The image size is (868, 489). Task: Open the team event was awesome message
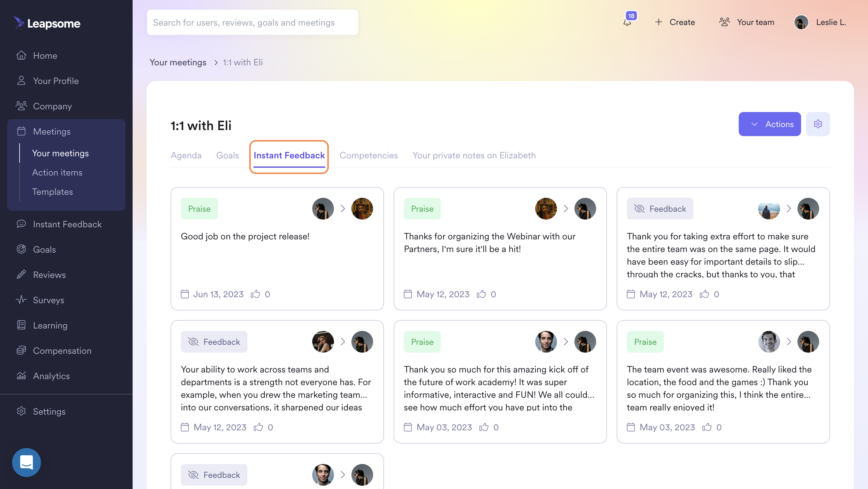(x=719, y=388)
